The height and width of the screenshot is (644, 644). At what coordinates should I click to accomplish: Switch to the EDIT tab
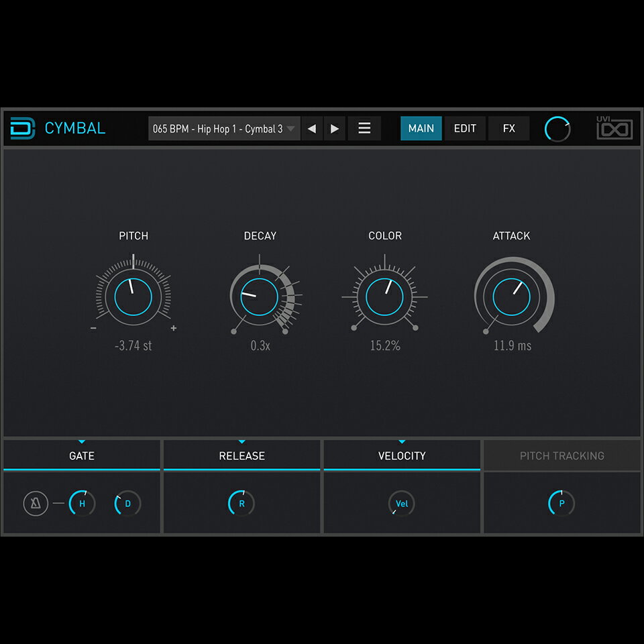465,129
